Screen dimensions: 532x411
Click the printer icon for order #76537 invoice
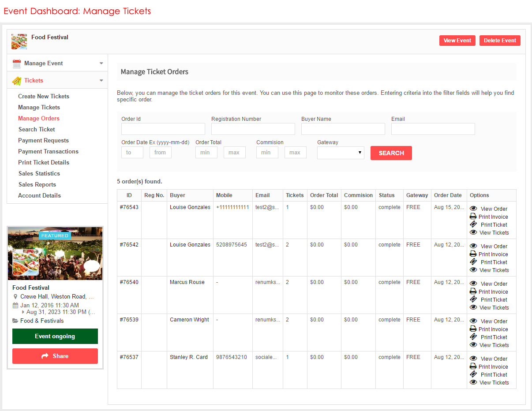pos(473,366)
